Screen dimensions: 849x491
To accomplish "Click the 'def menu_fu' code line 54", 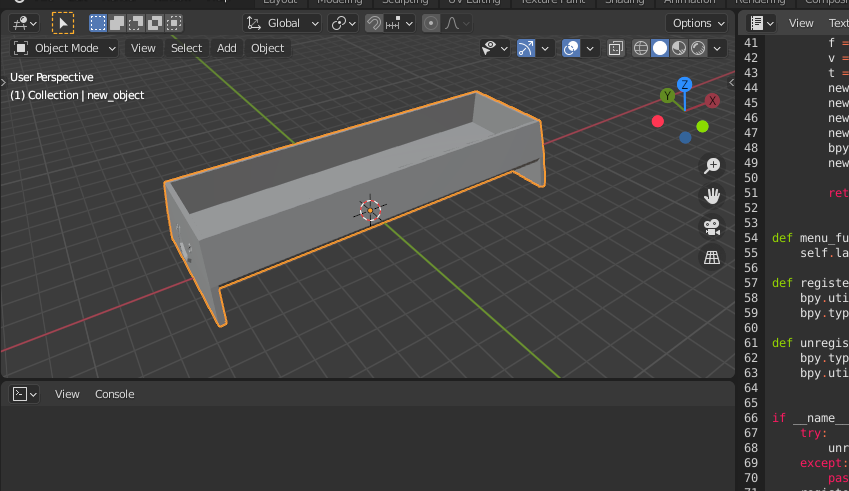I will [810, 238].
